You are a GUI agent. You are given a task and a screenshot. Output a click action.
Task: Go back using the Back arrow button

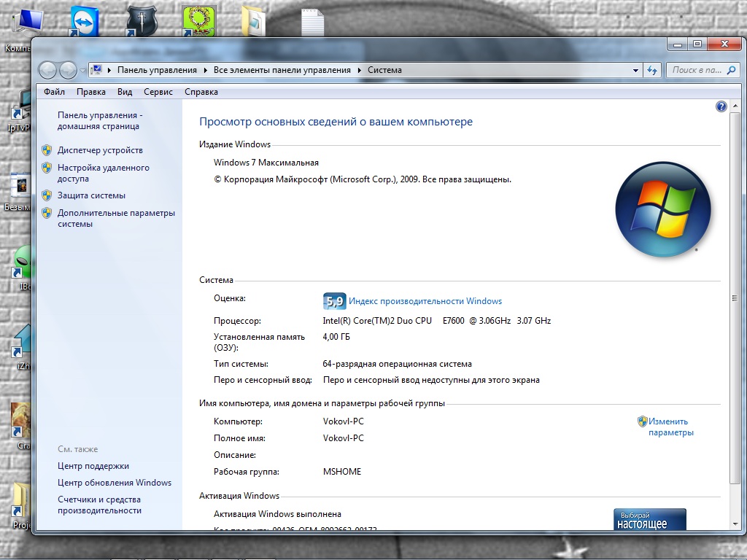coord(47,71)
